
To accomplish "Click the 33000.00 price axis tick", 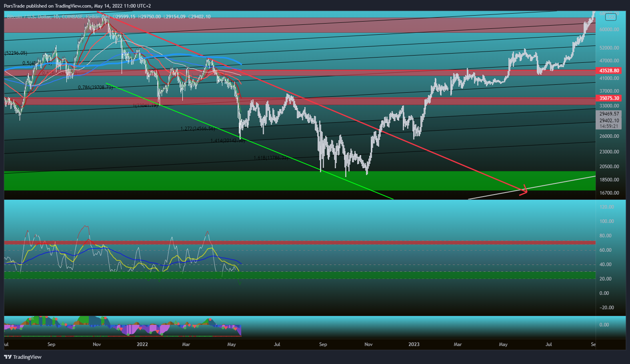I will [x=609, y=106].
